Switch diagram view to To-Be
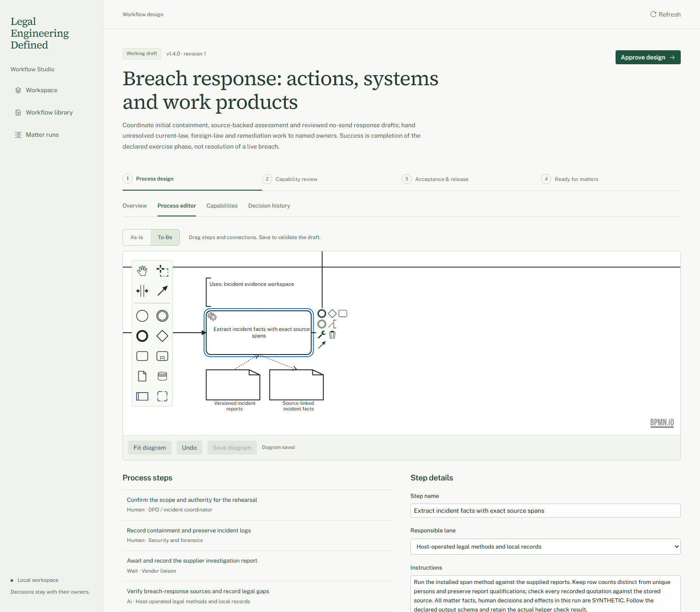This screenshot has height=612, width=700. click(x=165, y=237)
